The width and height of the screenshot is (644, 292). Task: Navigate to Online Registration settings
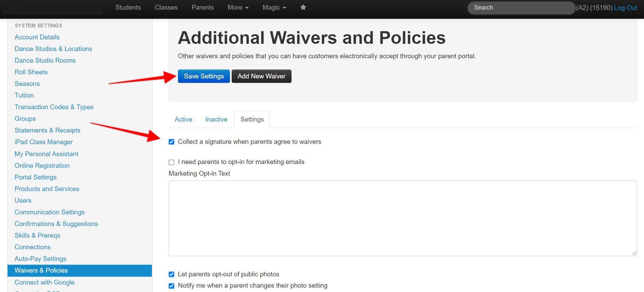[42, 166]
